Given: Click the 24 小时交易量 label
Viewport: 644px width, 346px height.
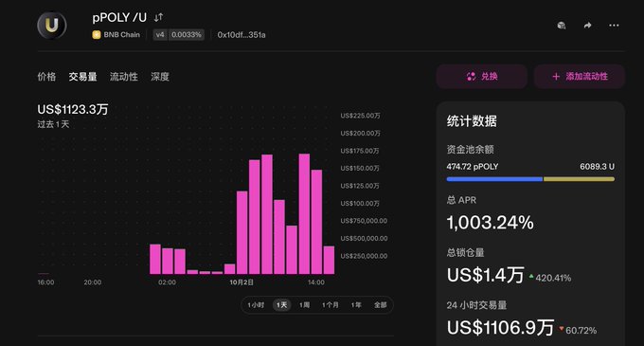Looking at the screenshot, I should [476, 305].
